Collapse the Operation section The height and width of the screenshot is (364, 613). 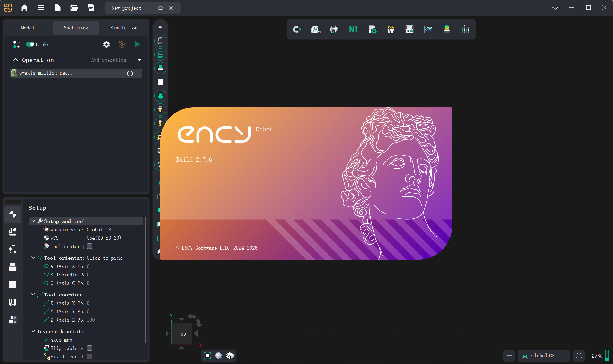click(x=16, y=60)
